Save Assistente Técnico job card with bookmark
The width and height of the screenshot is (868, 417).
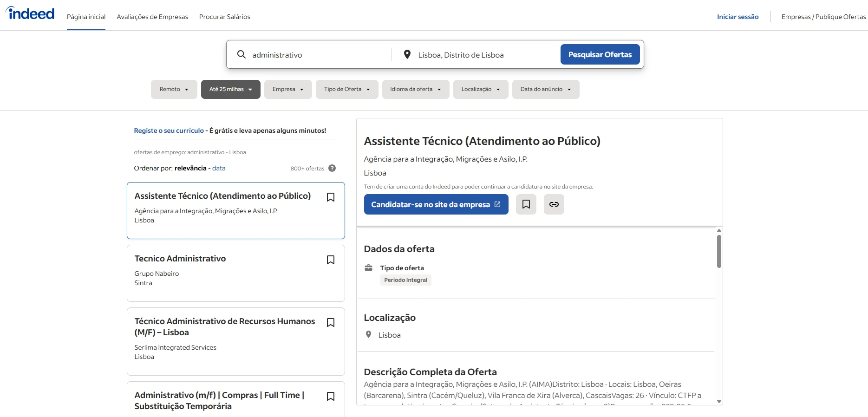[331, 197]
